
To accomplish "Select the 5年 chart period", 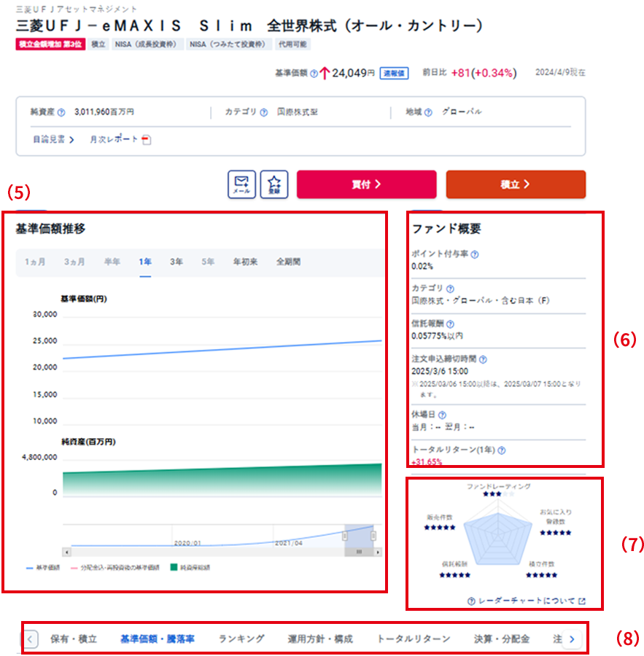I will (x=208, y=262).
